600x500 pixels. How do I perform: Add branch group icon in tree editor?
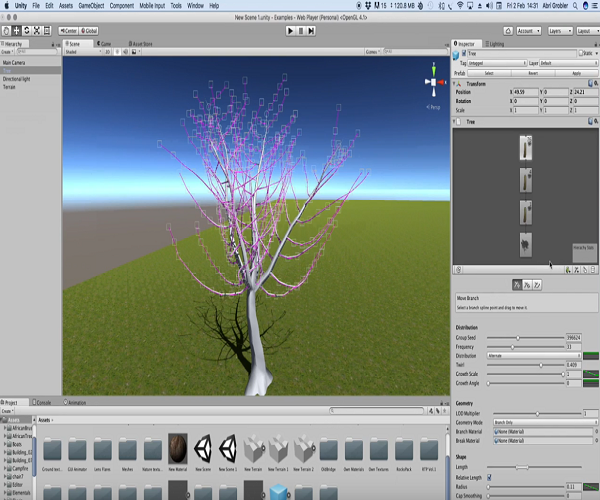click(x=576, y=270)
